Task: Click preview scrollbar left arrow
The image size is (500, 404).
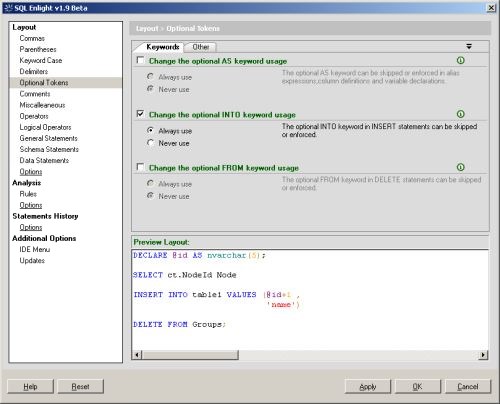Action: tap(137, 355)
